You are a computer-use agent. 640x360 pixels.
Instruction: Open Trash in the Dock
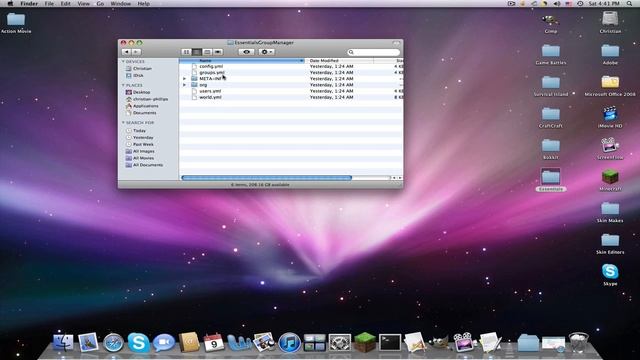[x=578, y=343]
